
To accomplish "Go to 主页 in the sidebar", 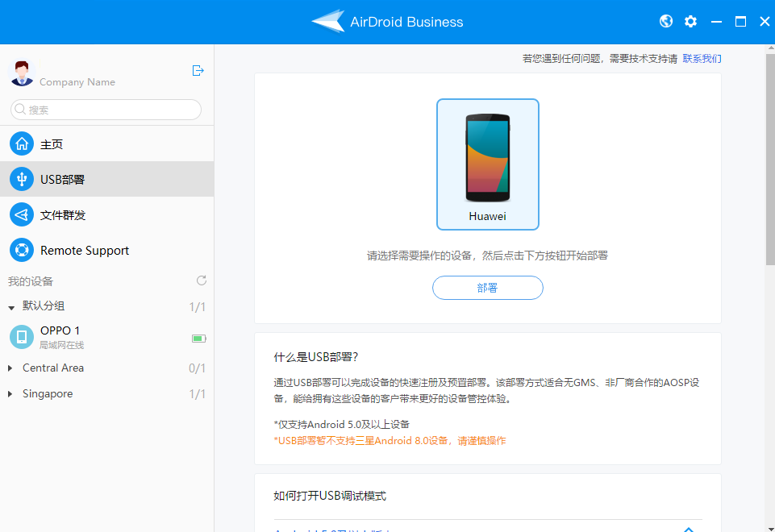I will pos(106,143).
